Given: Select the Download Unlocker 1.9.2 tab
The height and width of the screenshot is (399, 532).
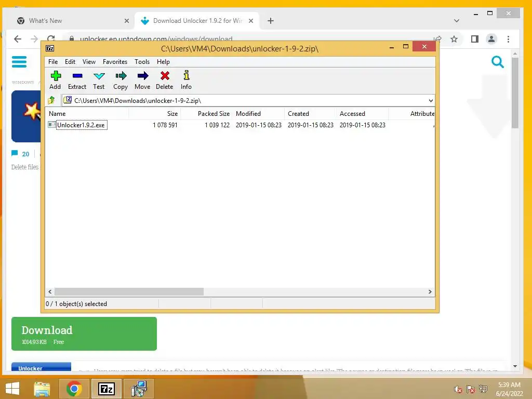Looking at the screenshot, I should click(197, 21).
